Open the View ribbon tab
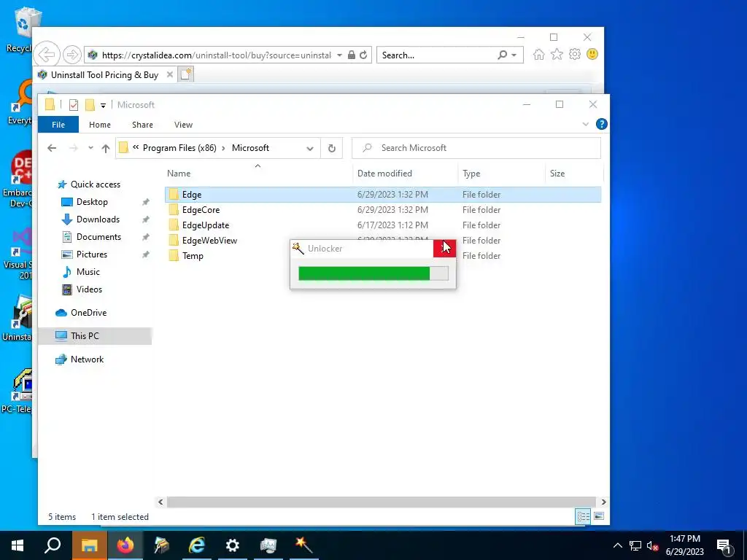Screen dimensions: 747x560 183,125
